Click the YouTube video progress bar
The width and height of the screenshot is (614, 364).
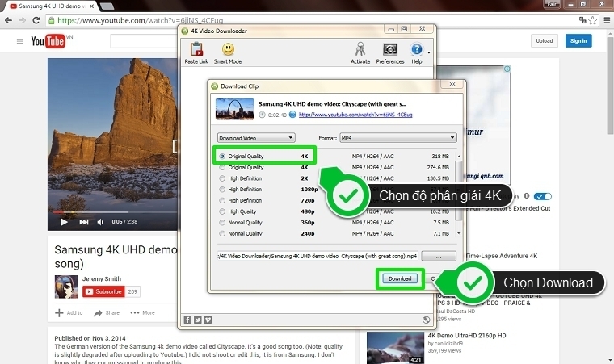[x=113, y=211]
